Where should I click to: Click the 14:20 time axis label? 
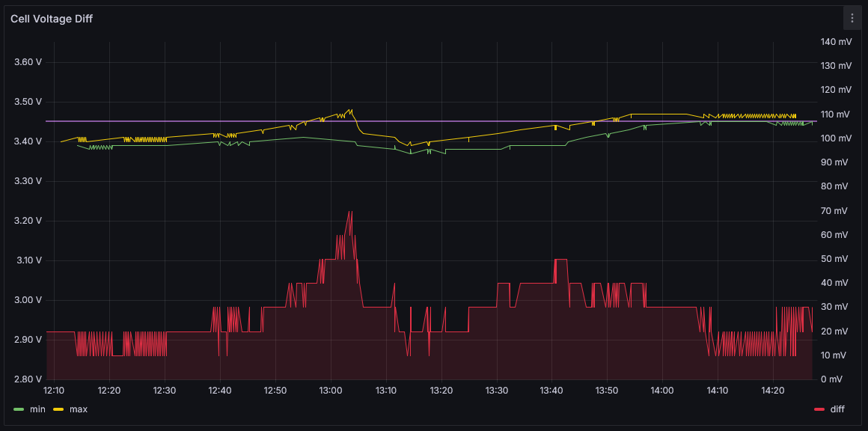pos(773,391)
